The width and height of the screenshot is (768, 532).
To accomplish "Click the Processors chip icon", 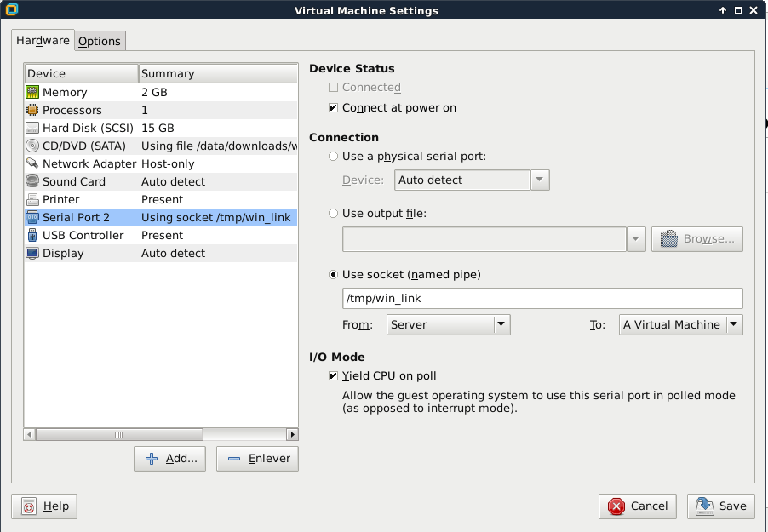I will tap(32, 110).
